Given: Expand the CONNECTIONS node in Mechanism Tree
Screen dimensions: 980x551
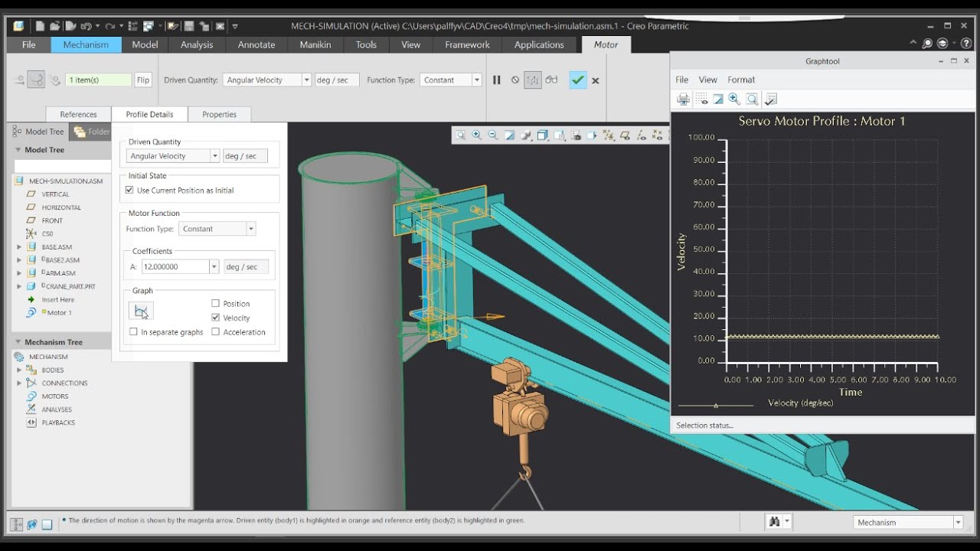Looking at the screenshot, I should (19, 383).
